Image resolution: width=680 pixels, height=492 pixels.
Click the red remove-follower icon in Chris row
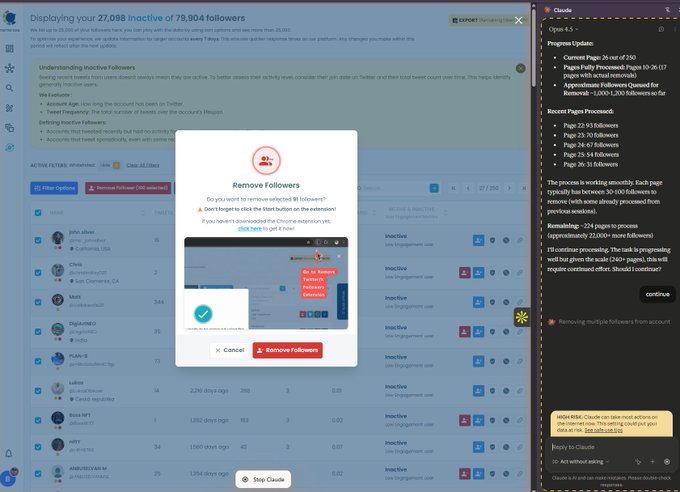click(x=464, y=272)
